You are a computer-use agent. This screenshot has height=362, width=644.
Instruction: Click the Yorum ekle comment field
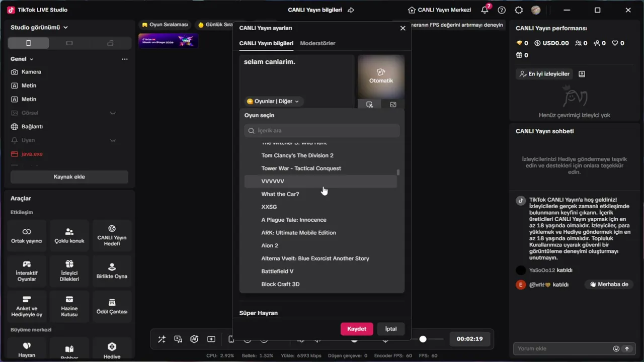[562, 348]
